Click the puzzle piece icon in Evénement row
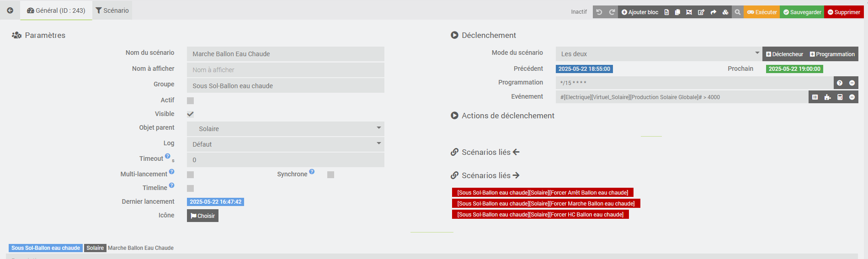The height and width of the screenshot is (259, 868). tap(827, 97)
